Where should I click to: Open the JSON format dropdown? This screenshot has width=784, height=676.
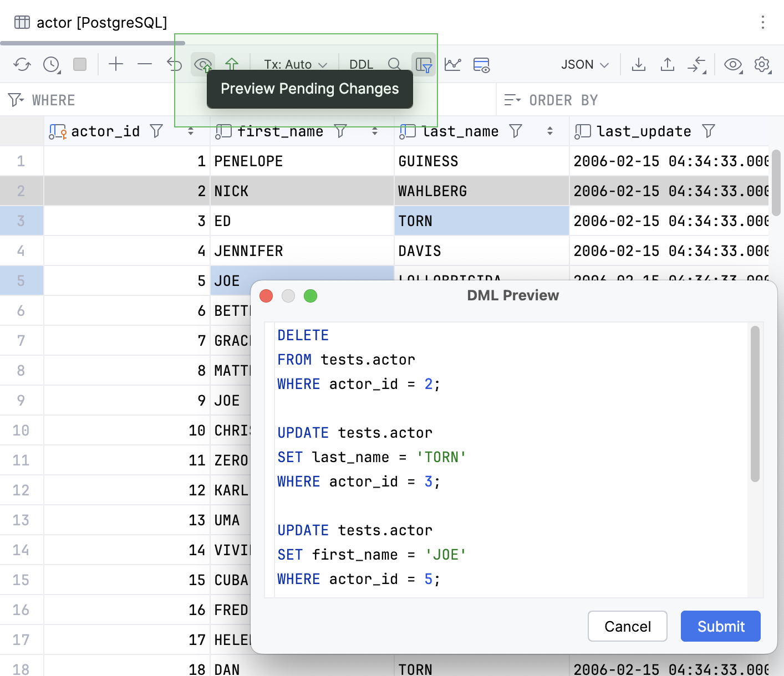(x=584, y=64)
